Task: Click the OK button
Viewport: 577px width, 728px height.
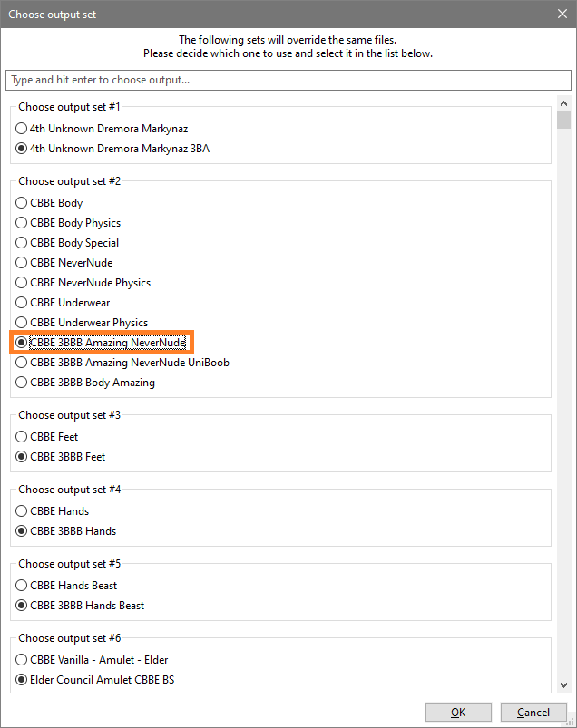Action: (x=458, y=713)
